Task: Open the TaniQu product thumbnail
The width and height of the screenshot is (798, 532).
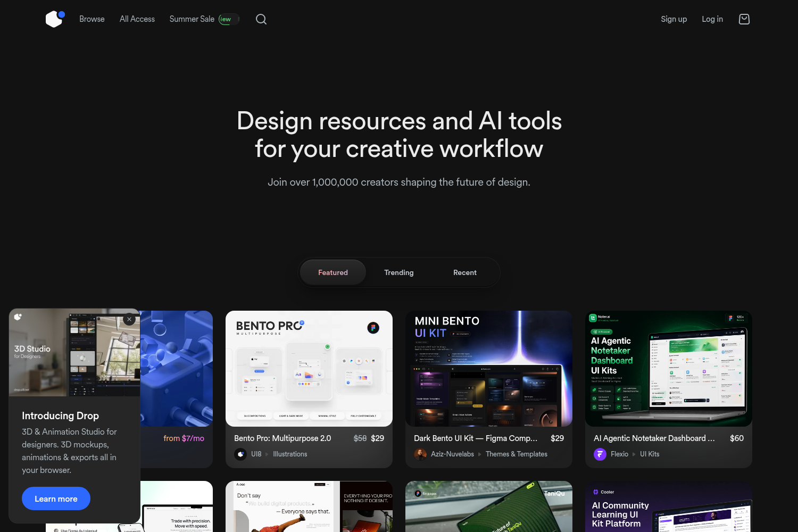Action: point(489,506)
